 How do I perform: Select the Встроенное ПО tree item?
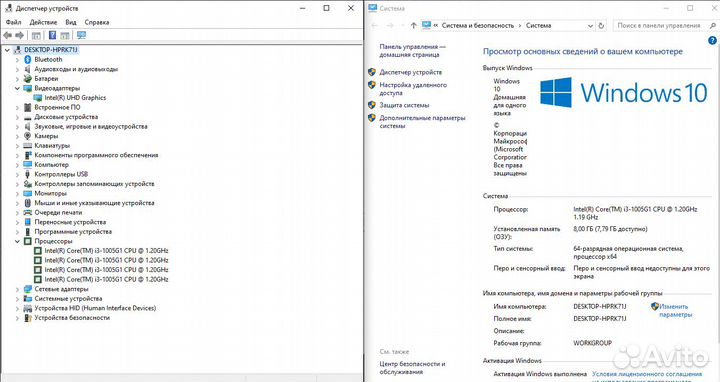[x=57, y=107]
